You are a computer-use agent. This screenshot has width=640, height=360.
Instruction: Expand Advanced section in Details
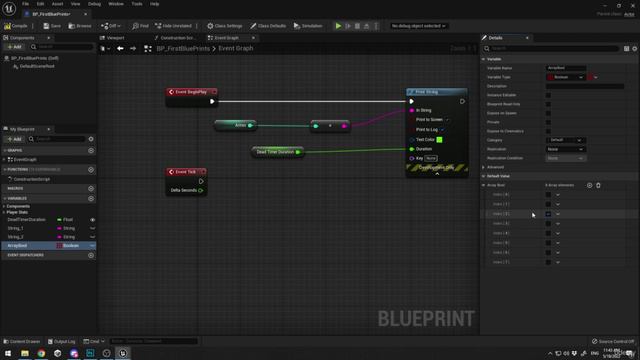pos(483,167)
